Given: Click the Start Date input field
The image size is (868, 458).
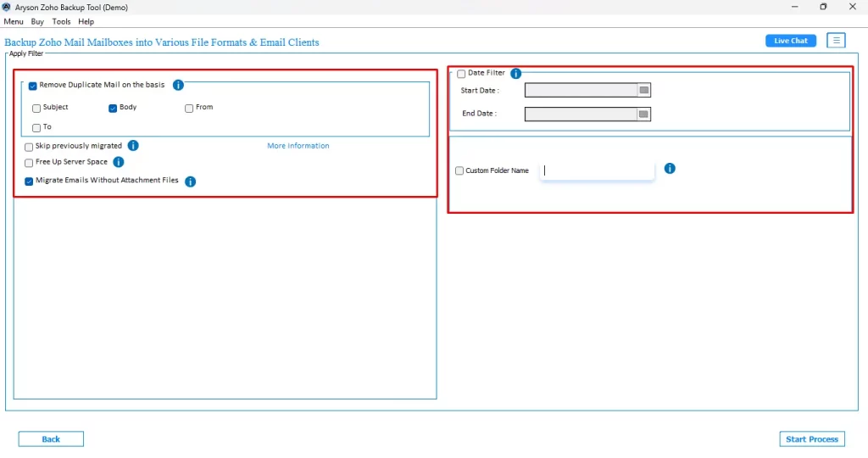Looking at the screenshot, I should pyautogui.click(x=581, y=90).
